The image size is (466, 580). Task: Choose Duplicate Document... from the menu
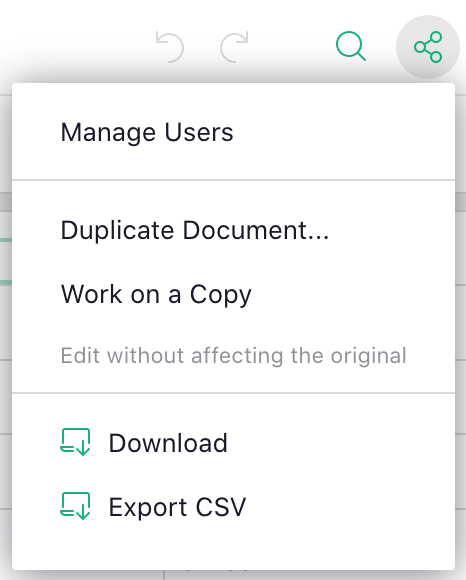[x=233, y=230]
